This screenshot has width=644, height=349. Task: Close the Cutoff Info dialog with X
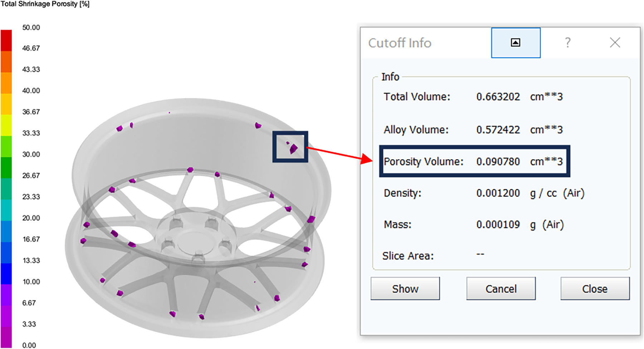tap(615, 43)
